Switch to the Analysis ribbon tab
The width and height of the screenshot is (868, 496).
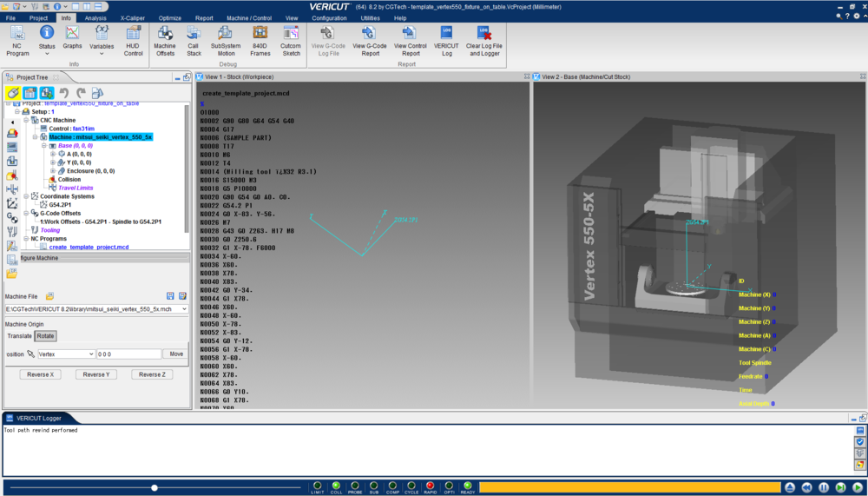[95, 18]
